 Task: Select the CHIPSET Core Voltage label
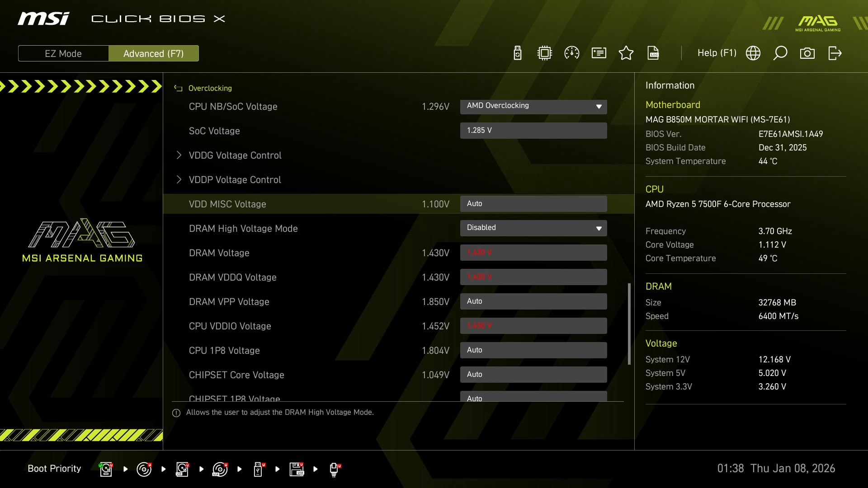236,375
